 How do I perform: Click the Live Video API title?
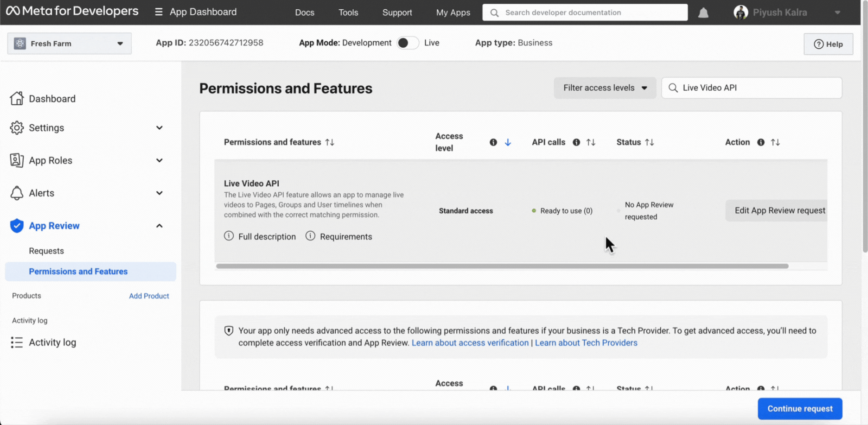(x=251, y=184)
